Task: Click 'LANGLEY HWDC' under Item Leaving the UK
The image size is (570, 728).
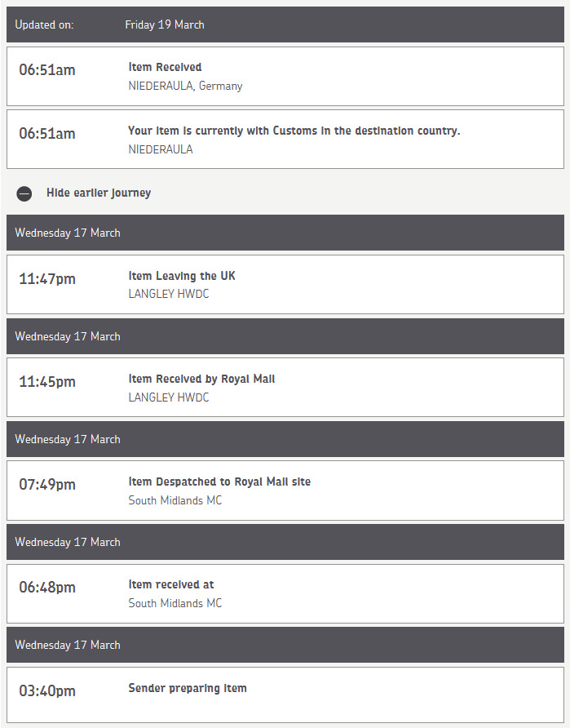Action: 169,294
